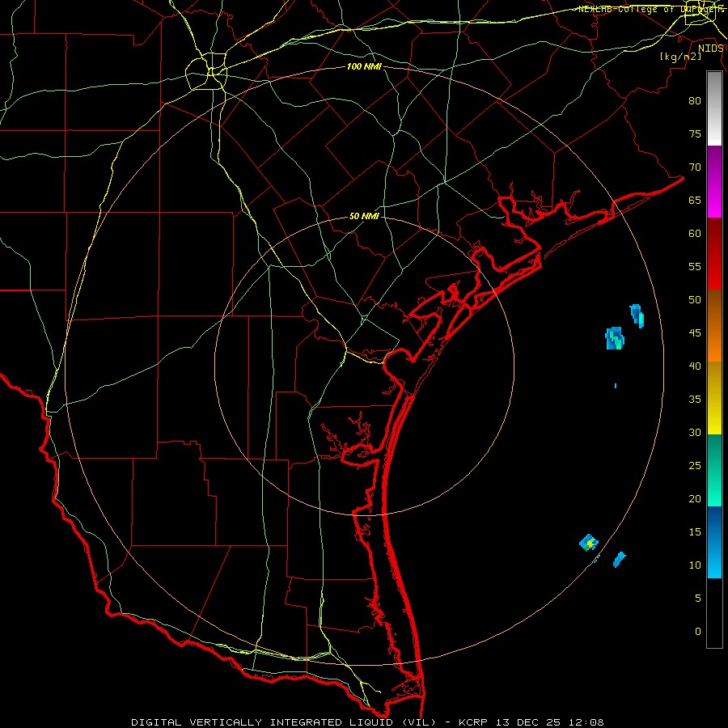Click the 35 value on the VIL scale
The width and height of the screenshot is (728, 728).
click(695, 400)
